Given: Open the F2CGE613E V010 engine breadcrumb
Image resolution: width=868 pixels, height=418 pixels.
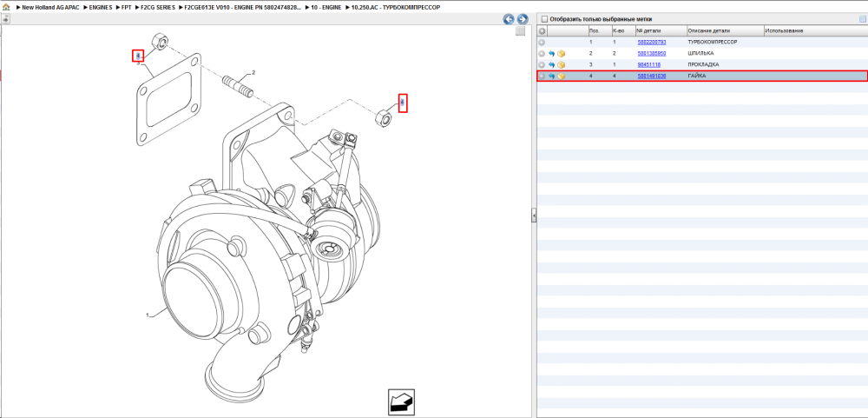Looking at the screenshot, I should click(244, 8).
